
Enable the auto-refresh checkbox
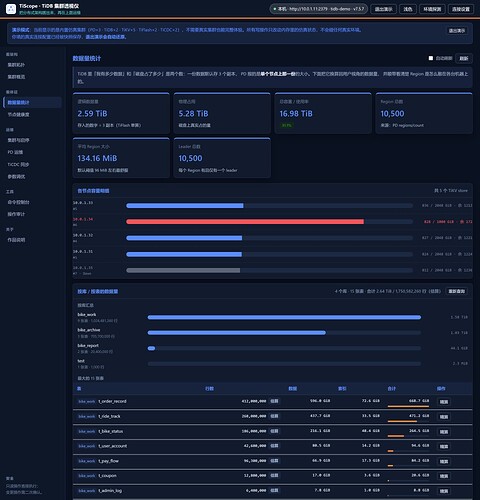431,58
